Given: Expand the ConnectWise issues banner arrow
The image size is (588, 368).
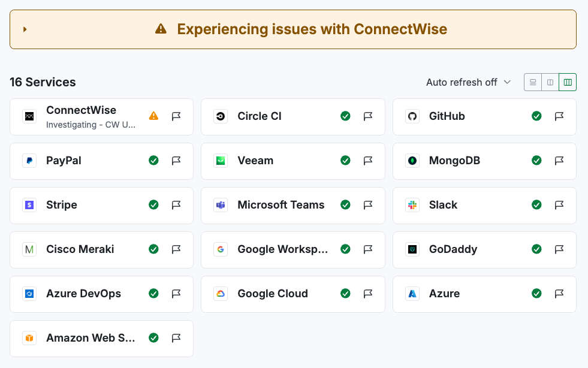Looking at the screenshot, I should pos(25,29).
